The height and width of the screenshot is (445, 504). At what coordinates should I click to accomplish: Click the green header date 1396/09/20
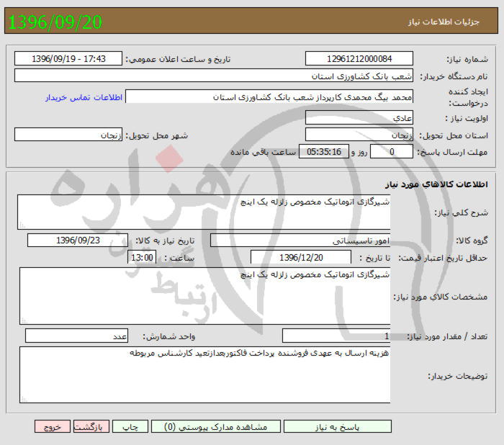pos(55,22)
